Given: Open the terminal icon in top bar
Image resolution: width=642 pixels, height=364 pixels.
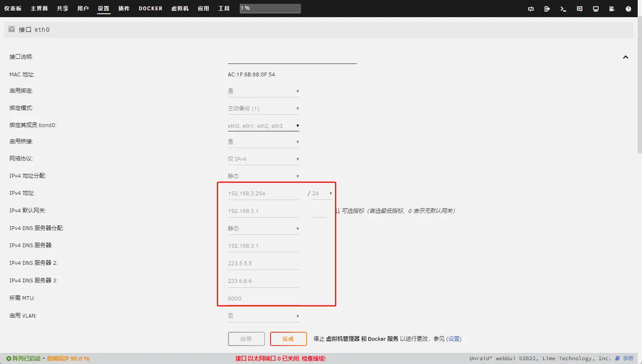Looking at the screenshot, I should tap(563, 9).
